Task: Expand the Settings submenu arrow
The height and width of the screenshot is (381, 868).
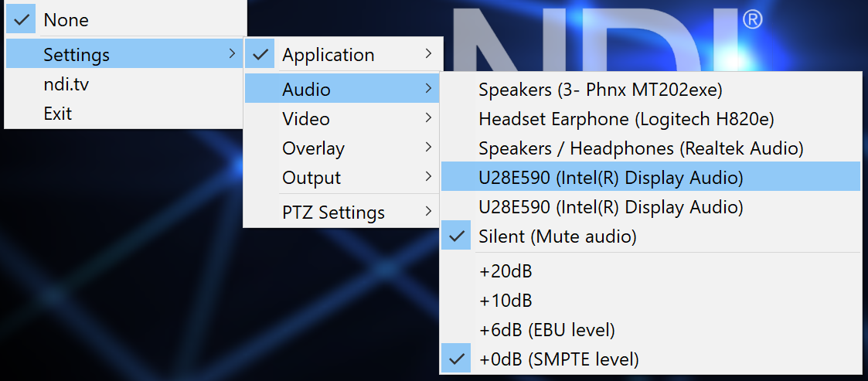Action: pos(231,54)
